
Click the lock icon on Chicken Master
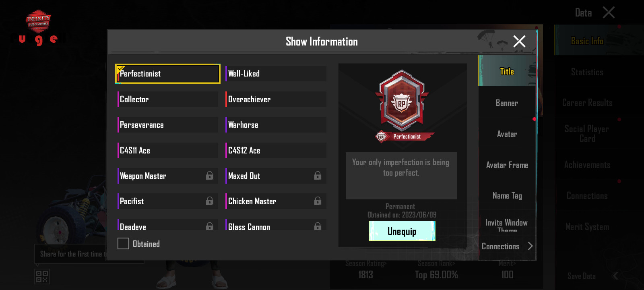click(318, 201)
